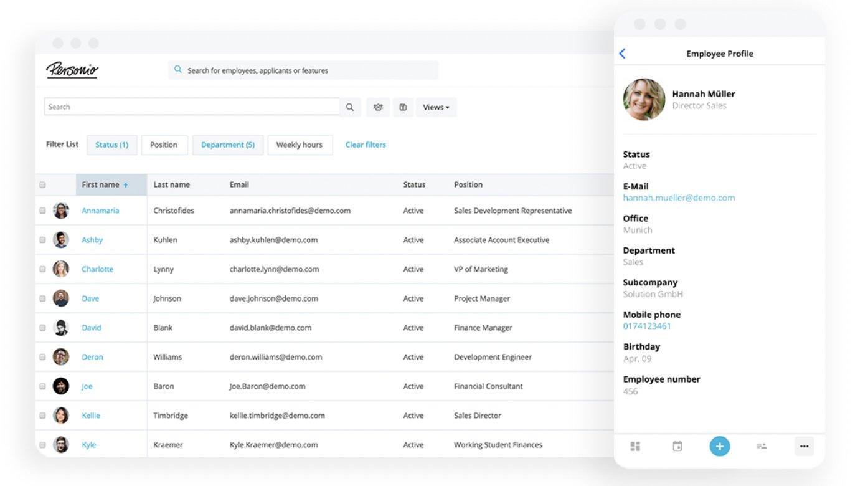
Task: Check the box for Annamaria Christofides
Action: point(42,211)
